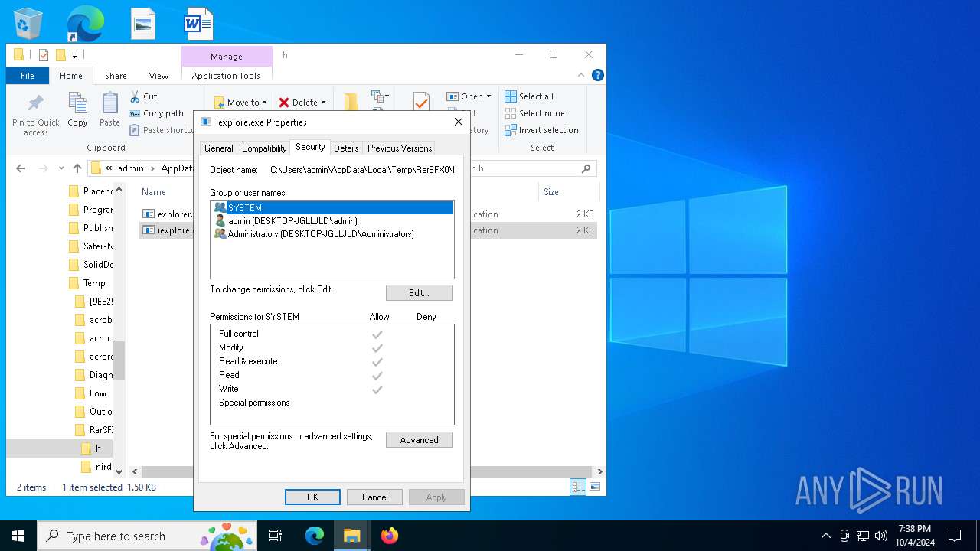Cancel the properties dialog
The image size is (980, 551).
tap(374, 497)
